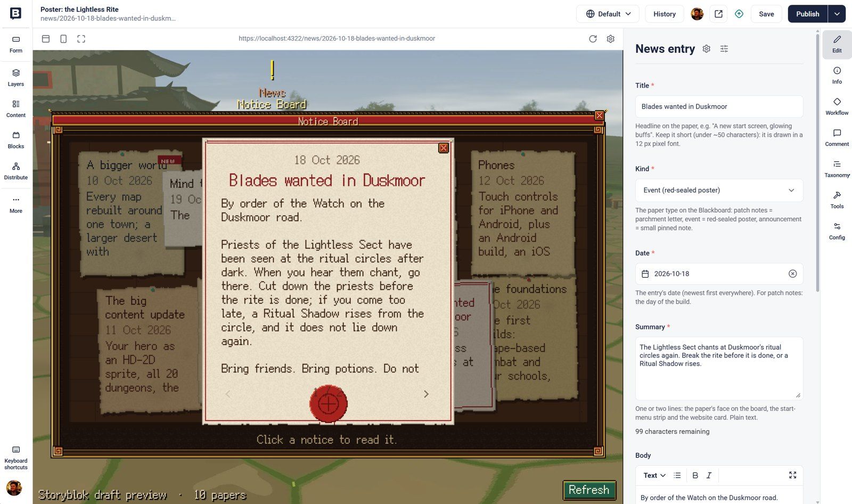Screen dimensions: 852x504
Task: Click the Save button
Action: (766, 14)
